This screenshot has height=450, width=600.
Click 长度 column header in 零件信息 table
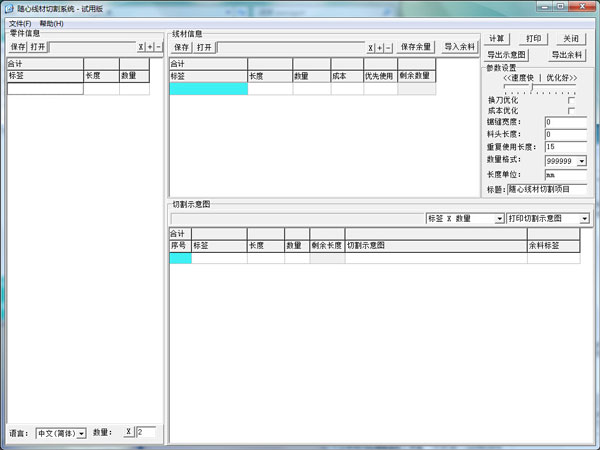click(101, 76)
